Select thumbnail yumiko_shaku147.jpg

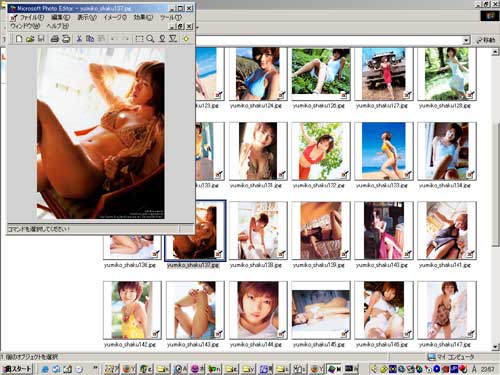coord(447,310)
